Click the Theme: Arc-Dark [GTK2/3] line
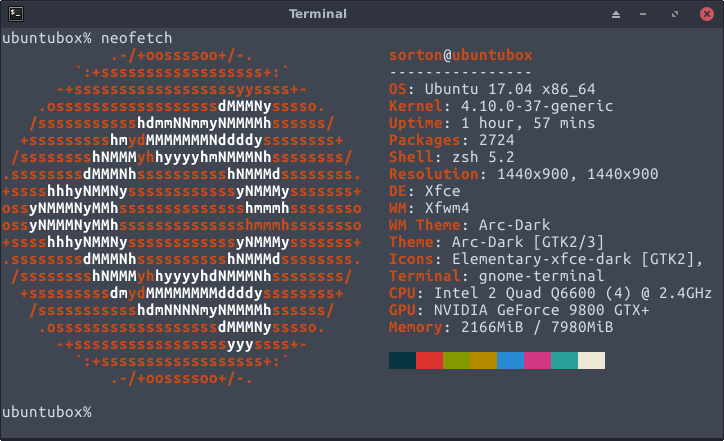The width and height of the screenshot is (724, 441). point(496,242)
